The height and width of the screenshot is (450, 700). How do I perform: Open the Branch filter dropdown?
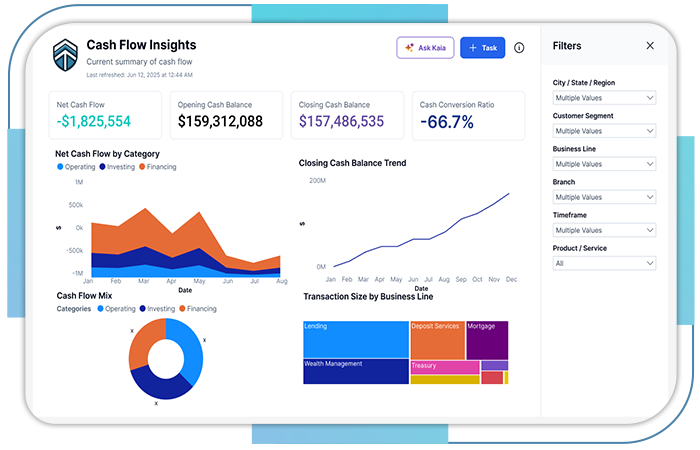(604, 197)
